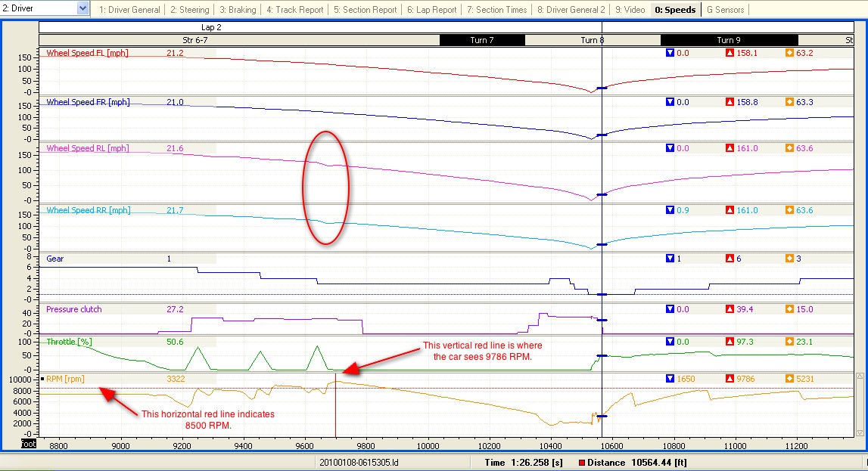
Task: Select the 'Throttle [%]' channel label
Action: point(69,342)
